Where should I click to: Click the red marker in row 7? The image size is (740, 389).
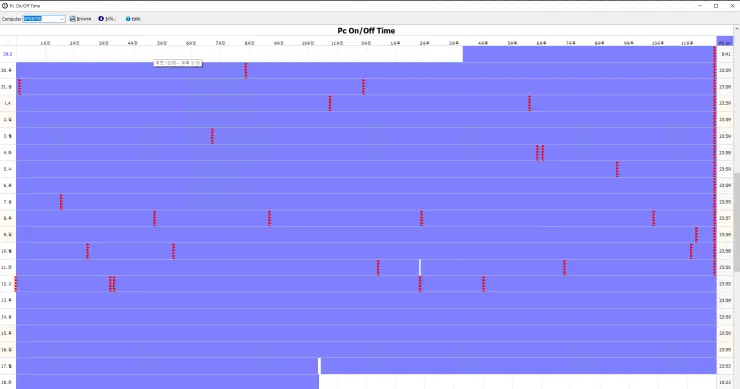[61, 202]
